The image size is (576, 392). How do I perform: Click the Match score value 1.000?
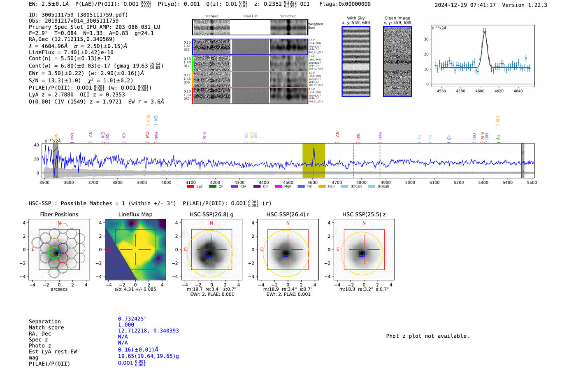pyautogui.click(x=126, y=325)
